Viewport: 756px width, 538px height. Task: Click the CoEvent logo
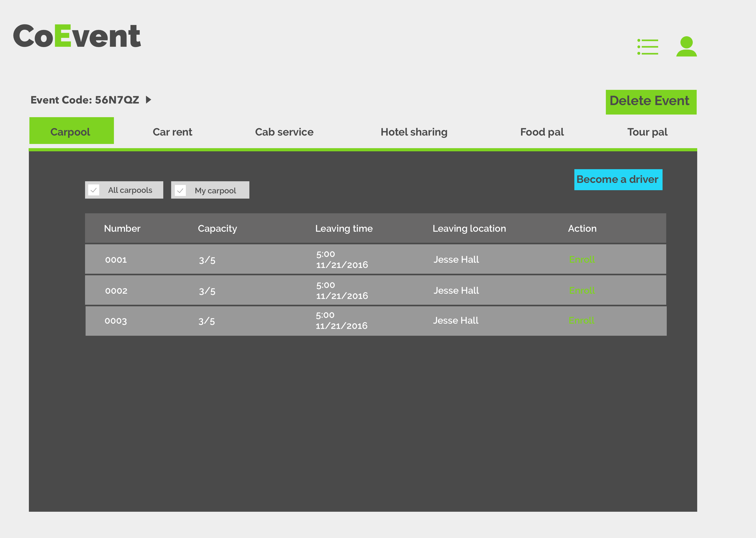click(x=77, y=36)
